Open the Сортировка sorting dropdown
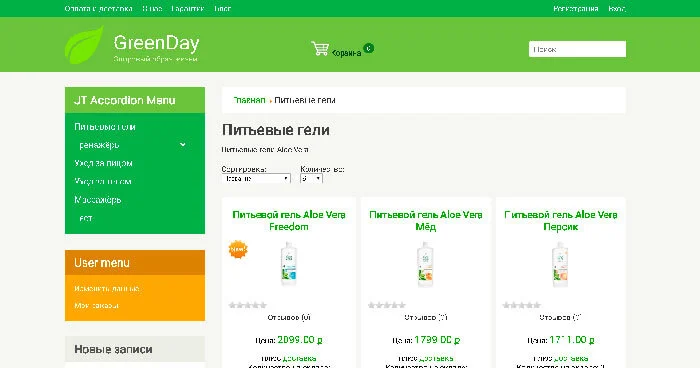Image resolution: width=700 pixels, height=368 pixels. coord(256,178)
